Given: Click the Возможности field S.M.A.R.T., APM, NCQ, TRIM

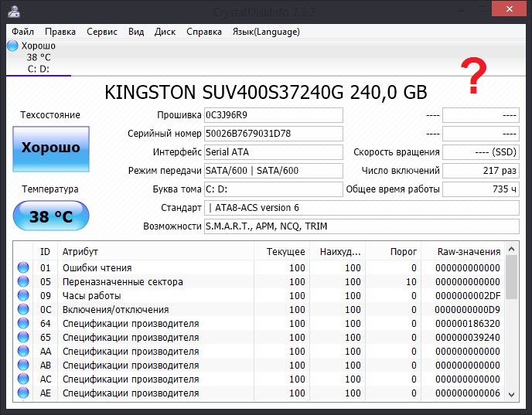Looking at the screenshot, I should point(362,226).
